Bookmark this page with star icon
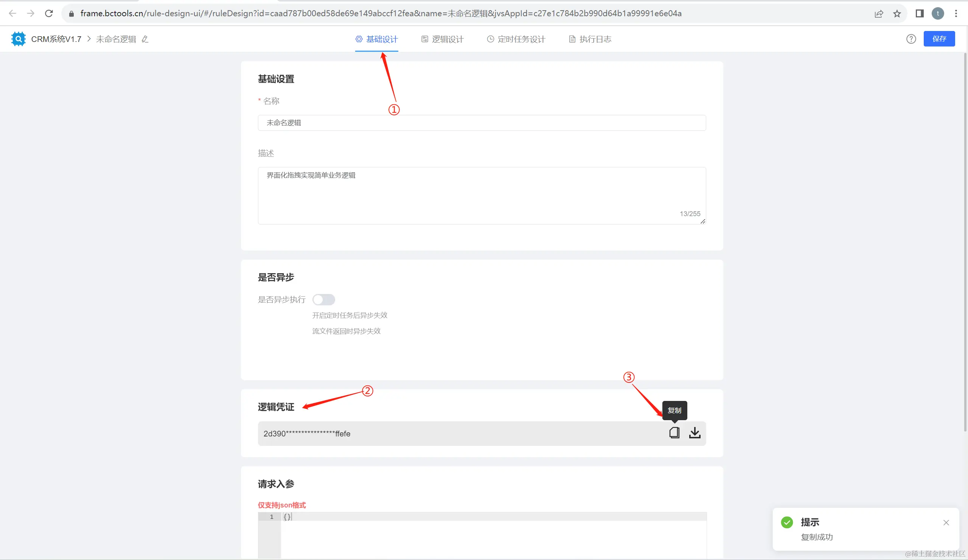Screen dimensions: 968x560 click(897, 14)
